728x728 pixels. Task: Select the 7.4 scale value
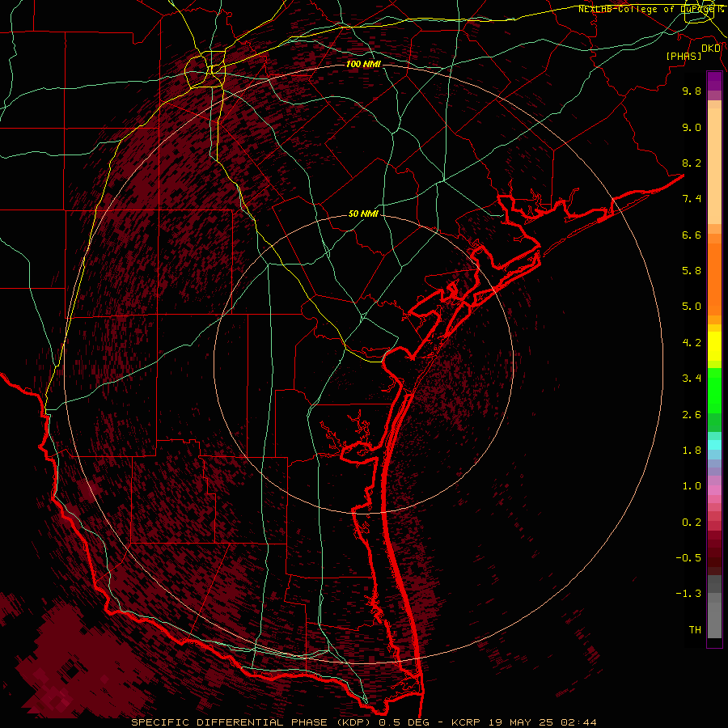pyautogui.click(x=692, y=199)
